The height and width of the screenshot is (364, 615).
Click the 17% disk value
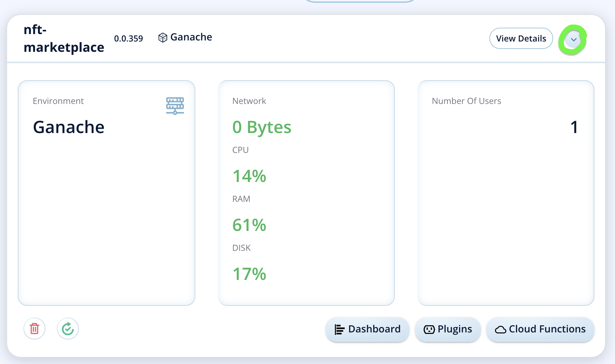pos(249,274)
